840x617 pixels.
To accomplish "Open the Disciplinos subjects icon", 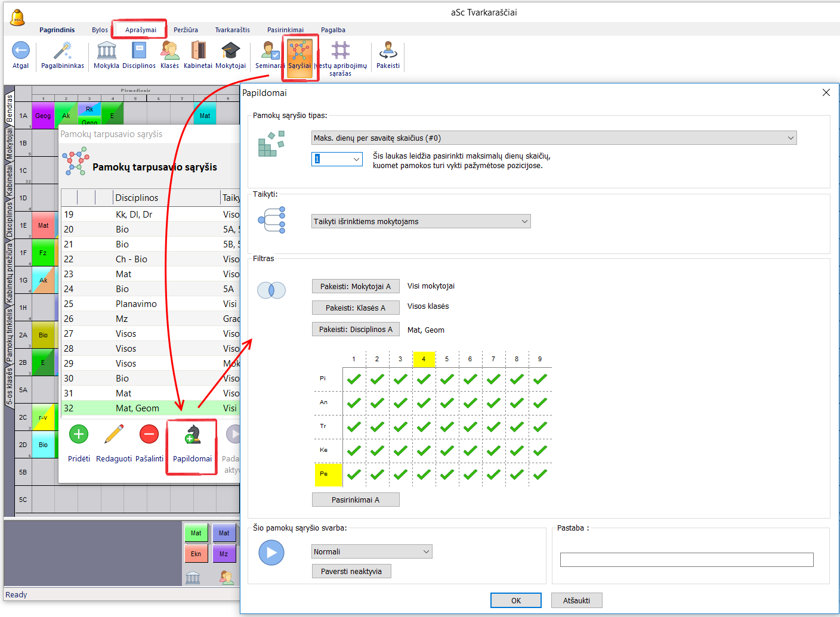I will (139, 51).
